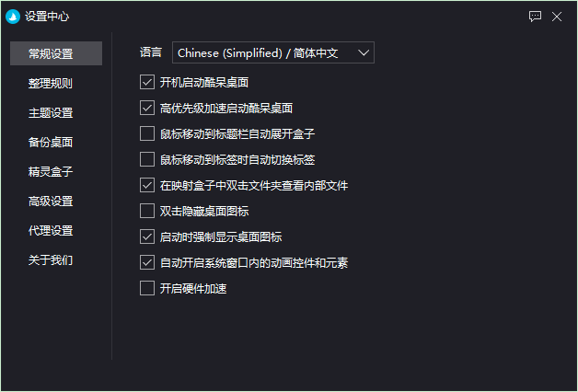578x392 pixels.
Task: Open the 精灵盒子 settings
Action: tap(51, 171)
